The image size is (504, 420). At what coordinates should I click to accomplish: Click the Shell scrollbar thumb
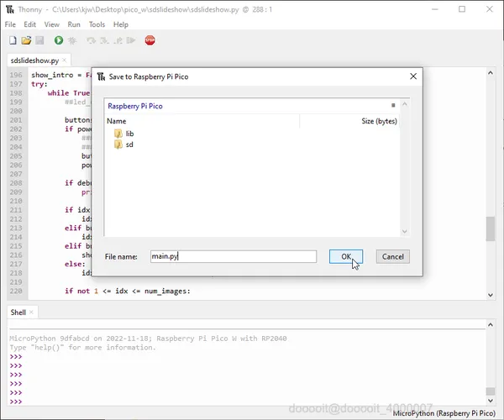[491, 391]
